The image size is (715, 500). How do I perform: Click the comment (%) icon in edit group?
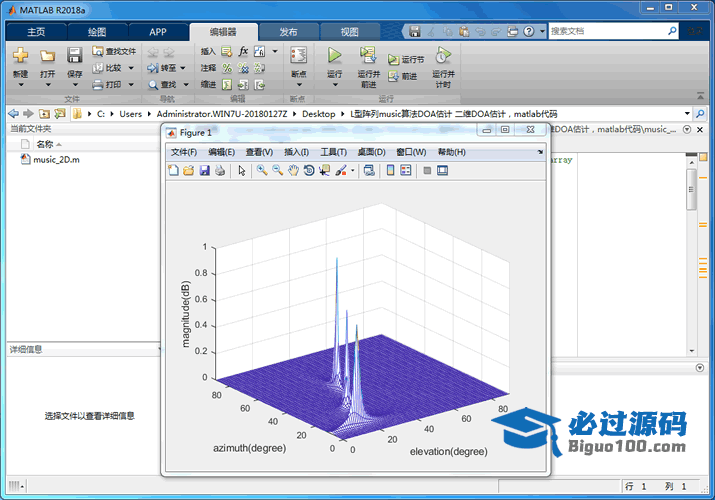[x=227, y=68]
